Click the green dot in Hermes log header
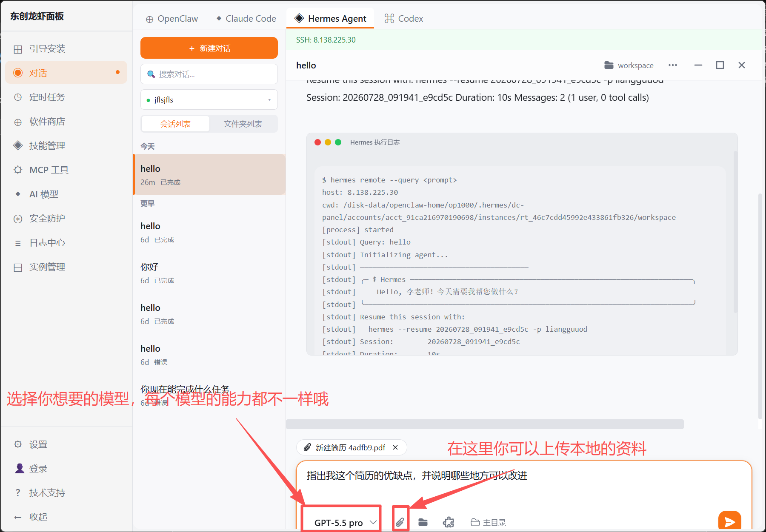The image size is (766, 532). point(338,142)
